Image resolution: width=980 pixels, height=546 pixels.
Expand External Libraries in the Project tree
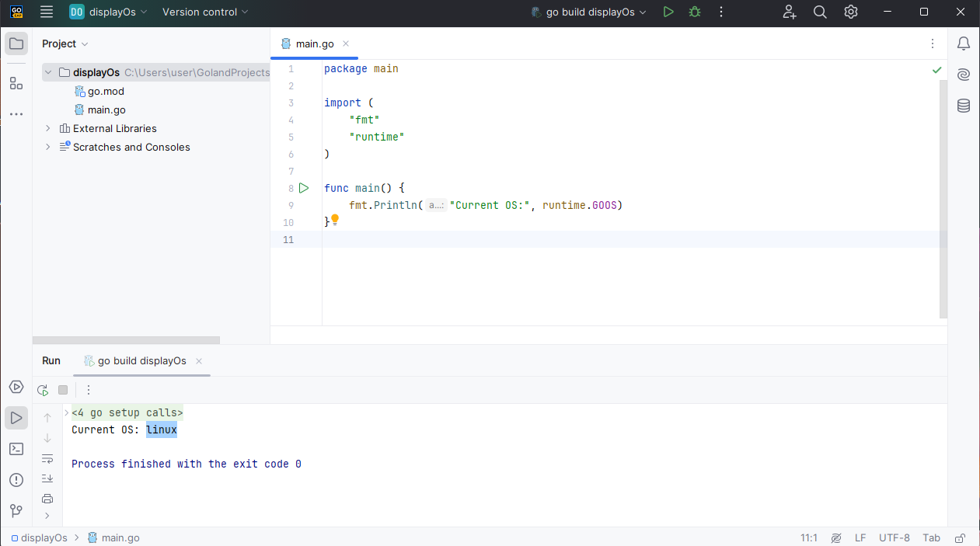[x=47, y=128]
